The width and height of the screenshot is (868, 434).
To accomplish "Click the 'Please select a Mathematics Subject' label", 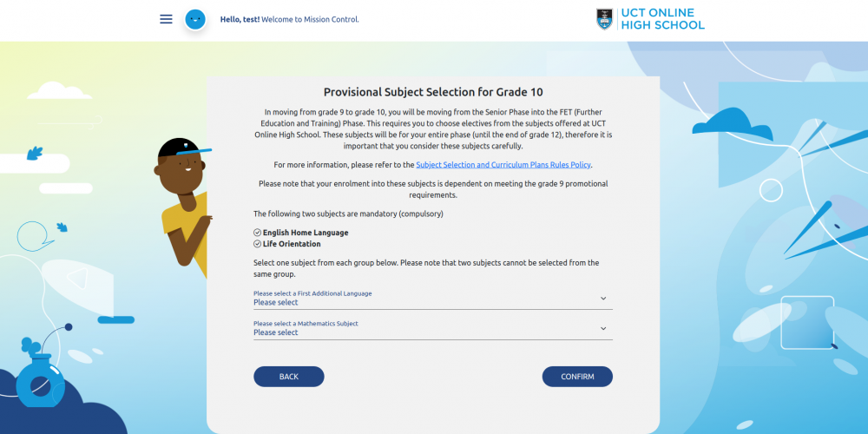I will point(306,323).
